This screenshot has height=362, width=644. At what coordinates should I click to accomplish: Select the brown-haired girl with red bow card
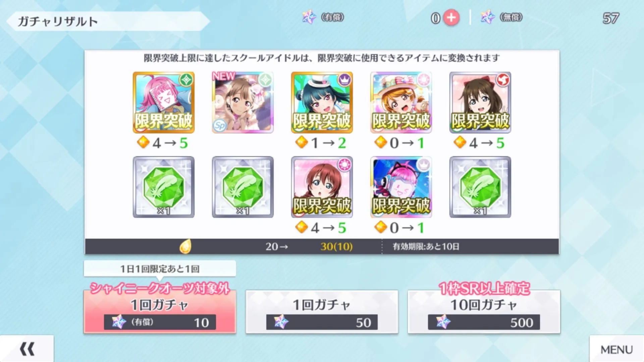(x=480, y=102)
